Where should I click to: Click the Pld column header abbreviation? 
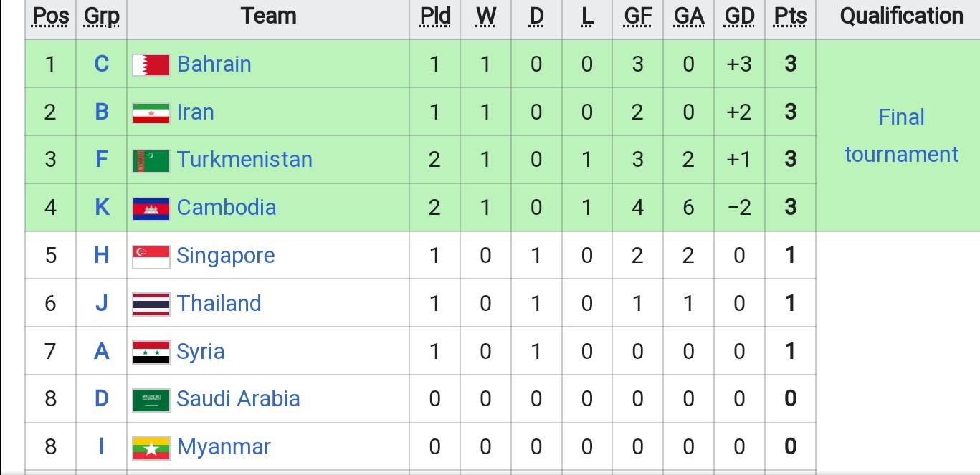(x=434, y=16)
